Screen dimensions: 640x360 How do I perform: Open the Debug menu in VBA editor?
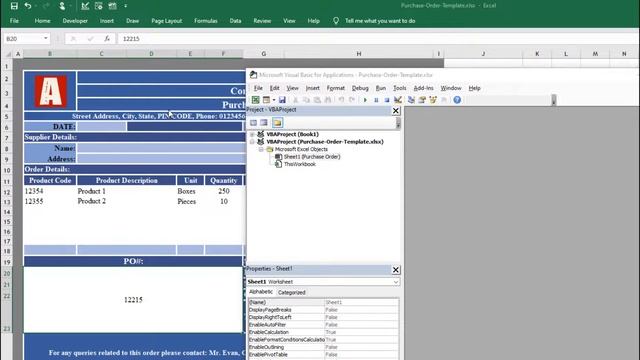pos(360,88)
